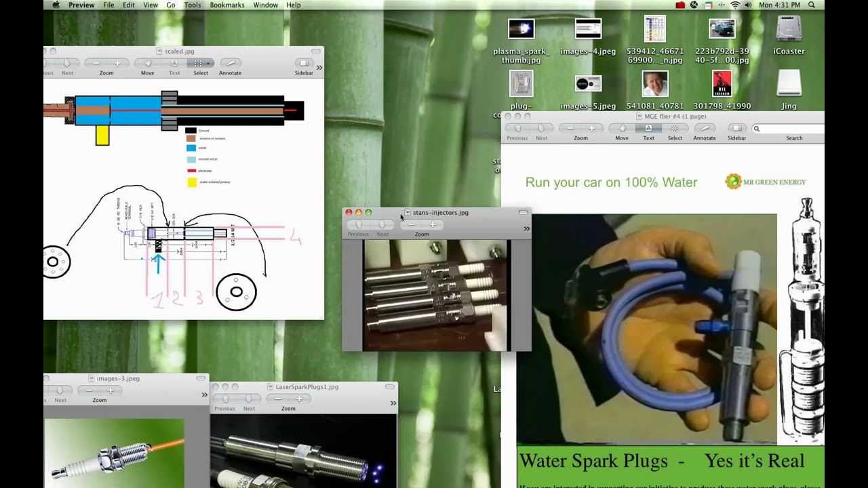Zoom out in the scaled.jpg window
Image resolution: width=868 pixels, height=488 pixels.
(96, 63)
